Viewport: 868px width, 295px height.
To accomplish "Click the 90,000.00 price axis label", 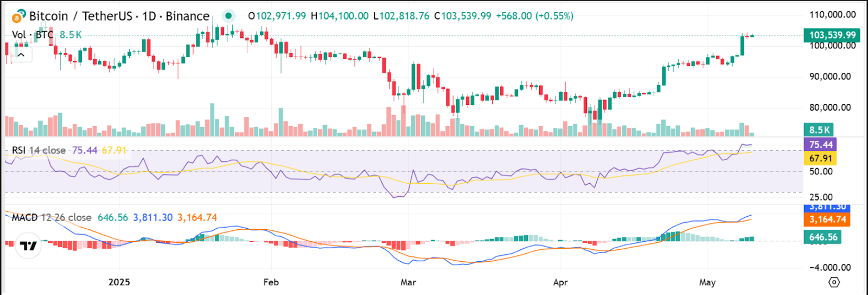I will pyautogui.click(x=830, y=77).
